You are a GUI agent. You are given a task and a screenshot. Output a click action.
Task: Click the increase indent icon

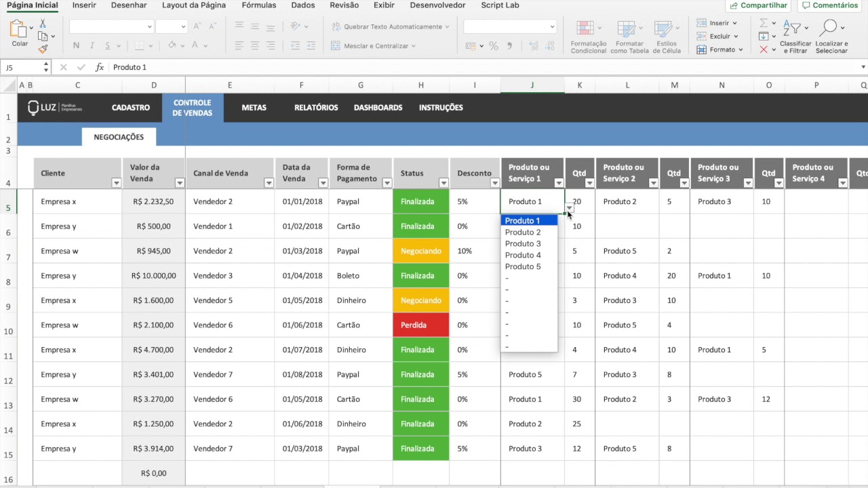(311, 46)
